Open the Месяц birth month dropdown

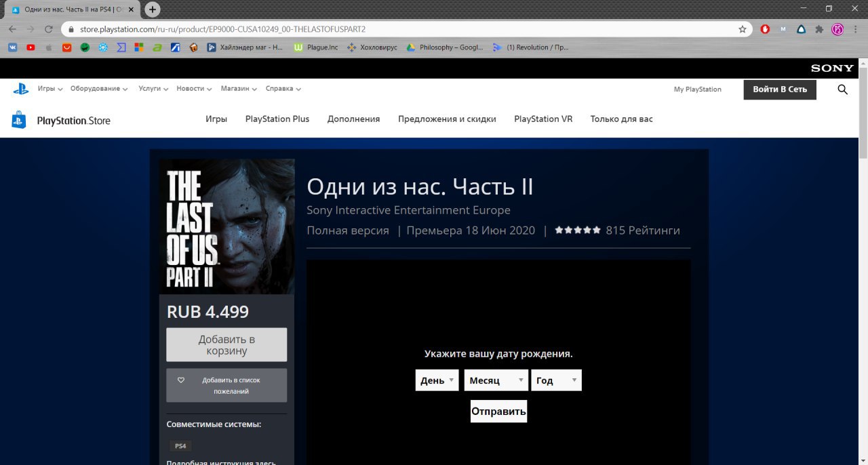click(x=496, y=380)
